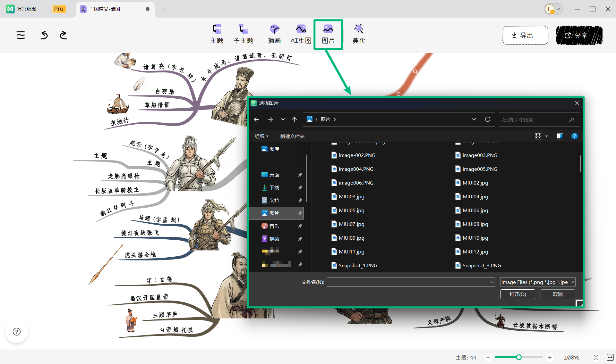Click the 图片 image tool
This screenshot has height=364, width=616.
tap(328, 34)
